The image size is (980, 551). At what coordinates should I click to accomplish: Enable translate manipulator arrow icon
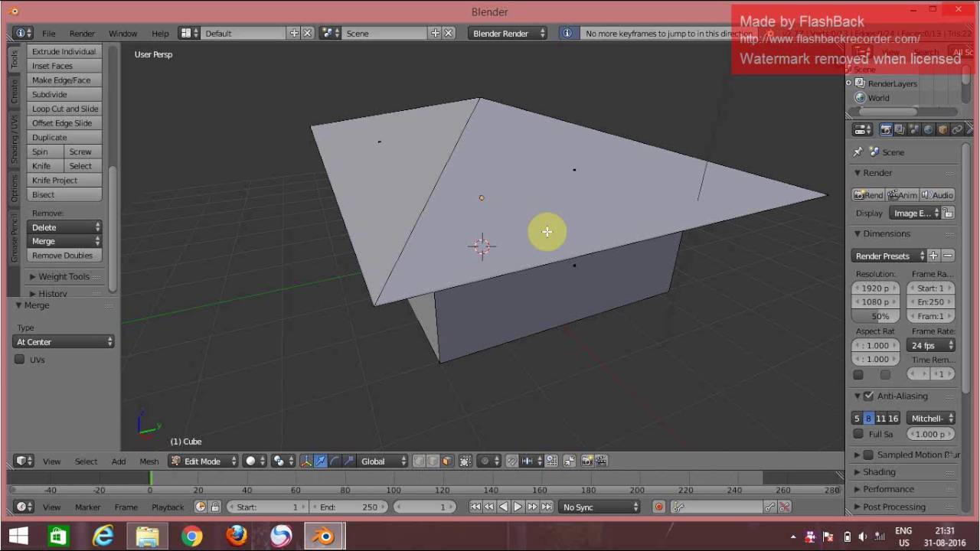pos(320,461)
